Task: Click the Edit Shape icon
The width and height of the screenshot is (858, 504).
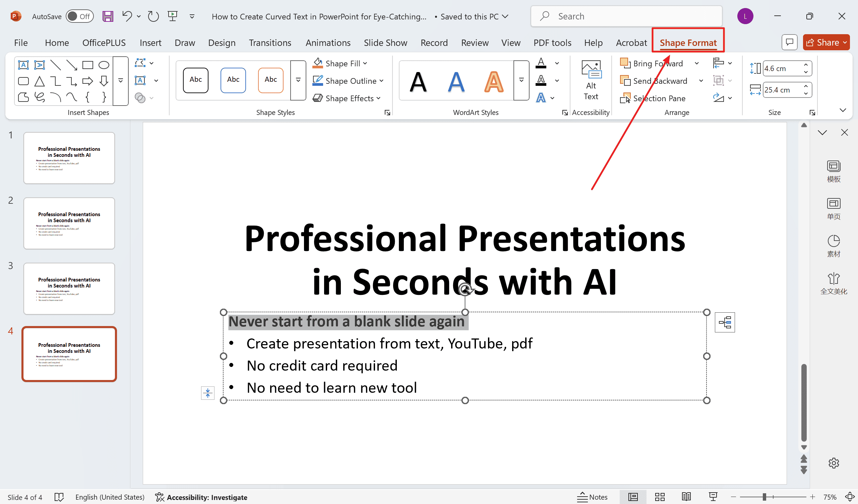Action: pyautogui.click(x=140, y=63)
